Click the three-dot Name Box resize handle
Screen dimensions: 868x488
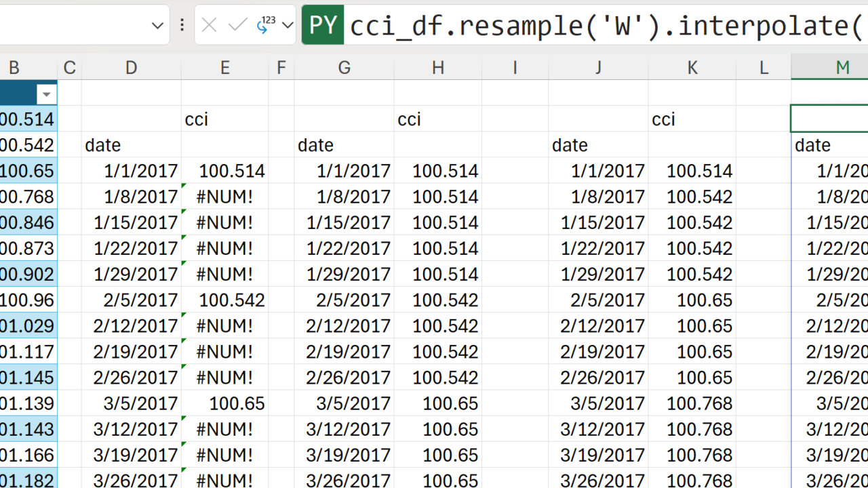click(x=182, y=25)
